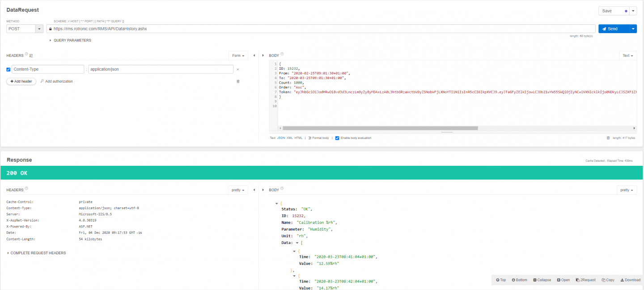Collapse the request body pane with the right arrow
Image resolution: width=644 pixels, height=290 pixels.
point(263,55)
